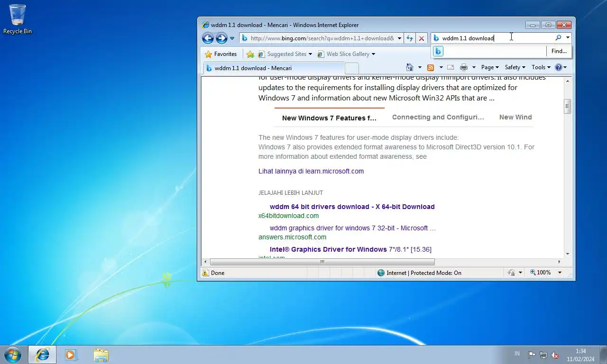Run the search with the magnifier icon
607x364 pixels.
[558, 38]
